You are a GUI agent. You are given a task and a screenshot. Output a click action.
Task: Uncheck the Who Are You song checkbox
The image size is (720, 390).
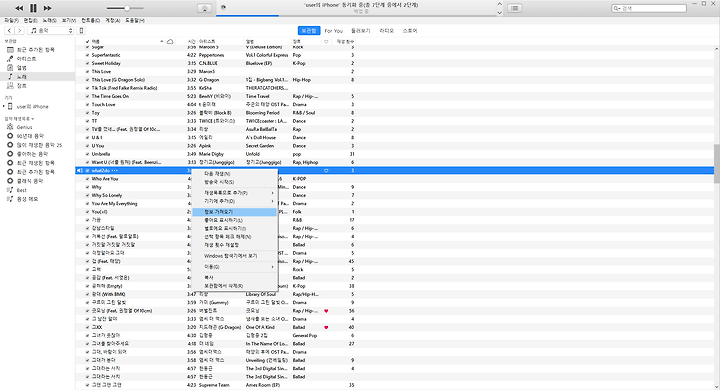[x=87, y=179]
